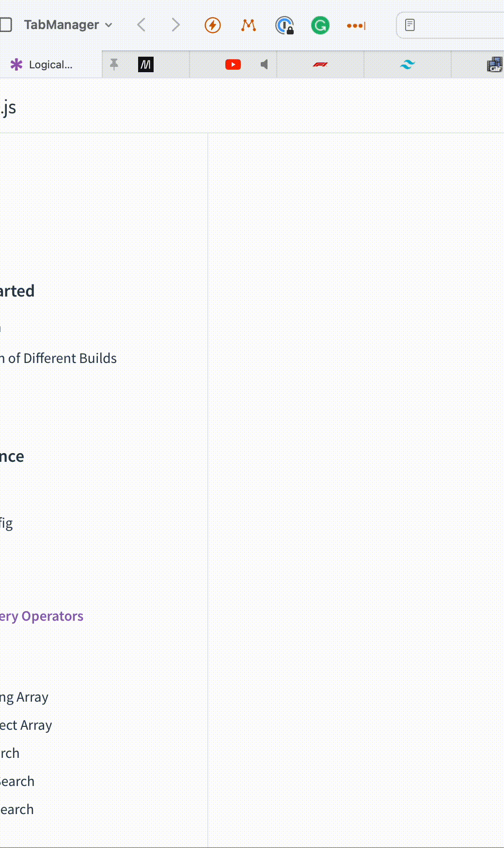This screenshot has height=848, width=504.
Task: Switch to the Formula 1 tab
Action: pyautogui.click(x=320, y=64)
